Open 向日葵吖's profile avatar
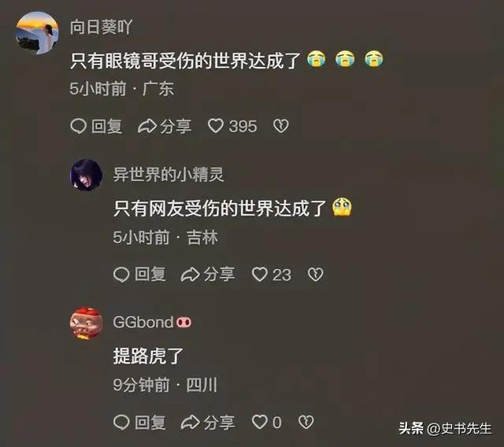 coord(37,33)
